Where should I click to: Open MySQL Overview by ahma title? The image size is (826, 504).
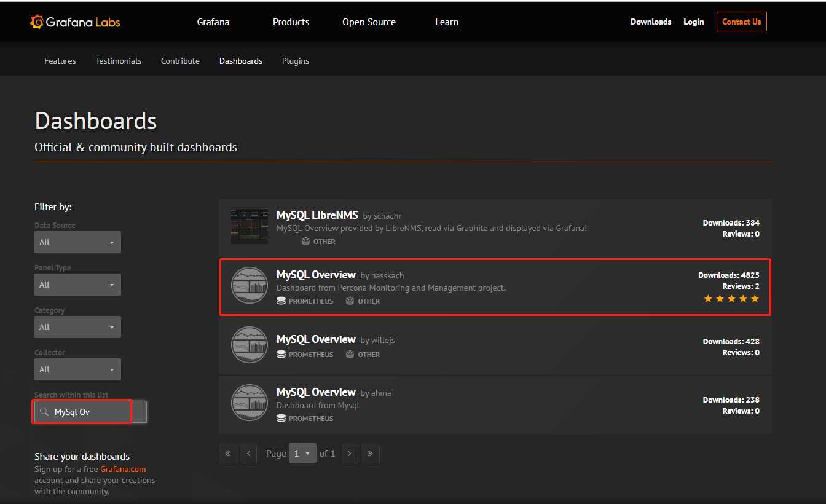pyautogui.click(x=316, y=392)
